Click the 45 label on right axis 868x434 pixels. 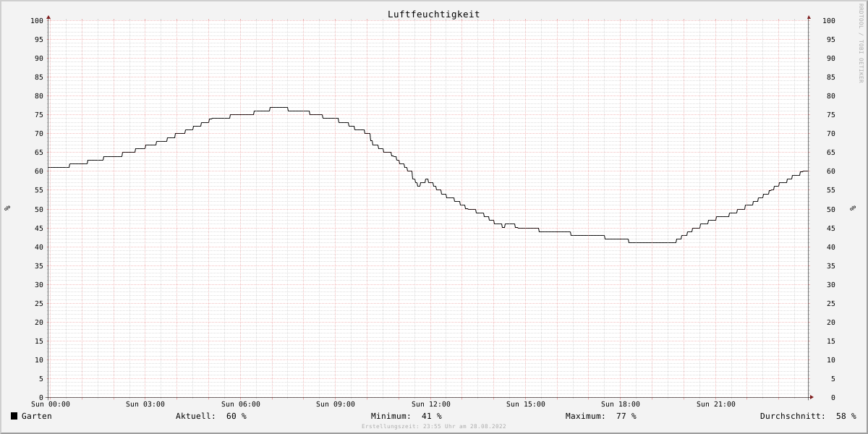pyautogui.click(x=831, y=228)
